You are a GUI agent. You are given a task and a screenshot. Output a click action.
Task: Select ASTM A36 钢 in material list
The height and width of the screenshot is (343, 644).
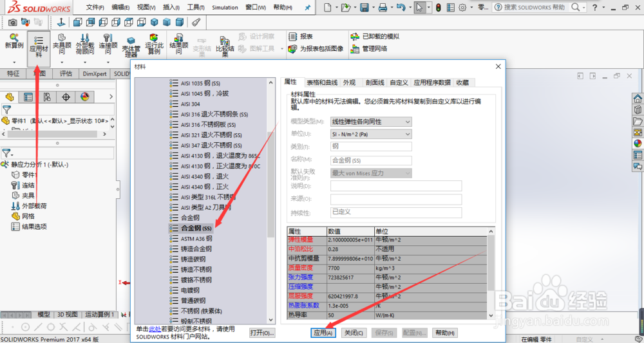coord(196,238)
